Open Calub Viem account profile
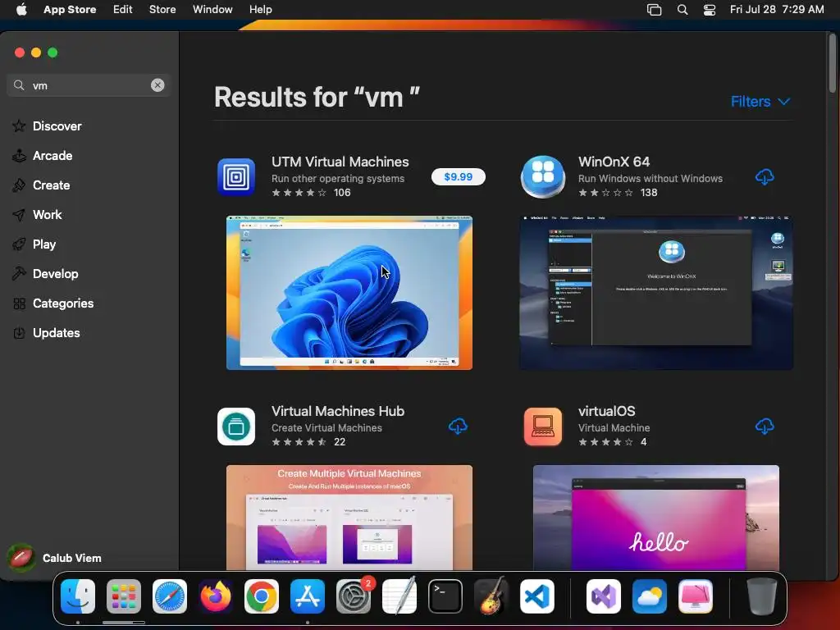The width and height of the screenshot is (840, 630). (55, 558)
